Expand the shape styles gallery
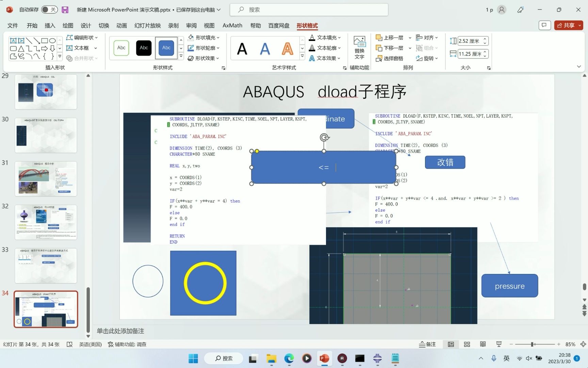The height and width of the screenshot is (368, 588). coord(181,56)
